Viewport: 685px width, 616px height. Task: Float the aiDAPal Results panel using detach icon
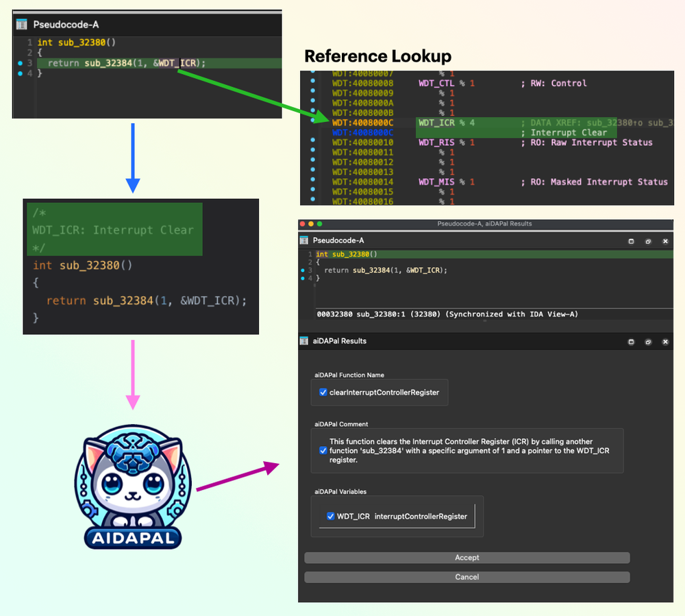(x=648, y=342)
